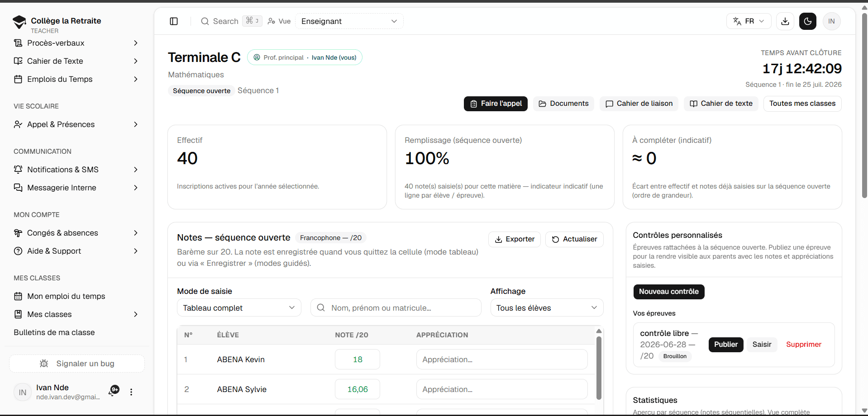Open the Enseignant view dropdown
The height and width of the screenshot is (416, 868).
349,21
